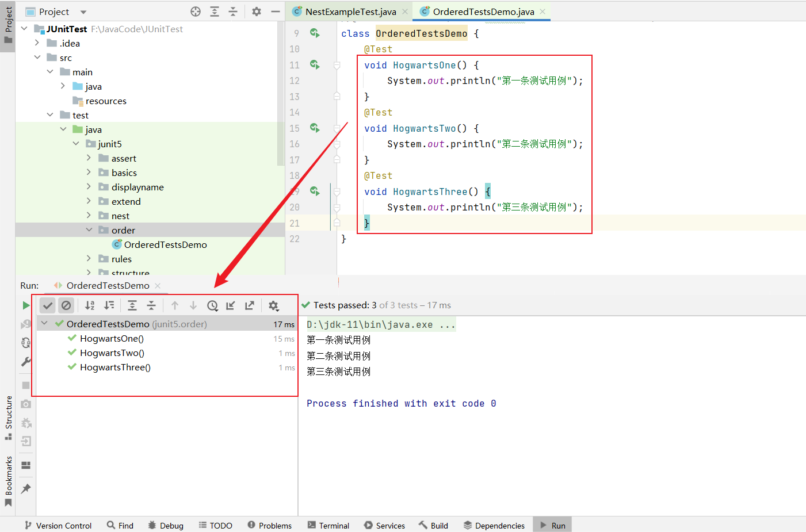806x532 pixels.
Task: Select HogwartsTwo() test result
Action: (112, 353)
